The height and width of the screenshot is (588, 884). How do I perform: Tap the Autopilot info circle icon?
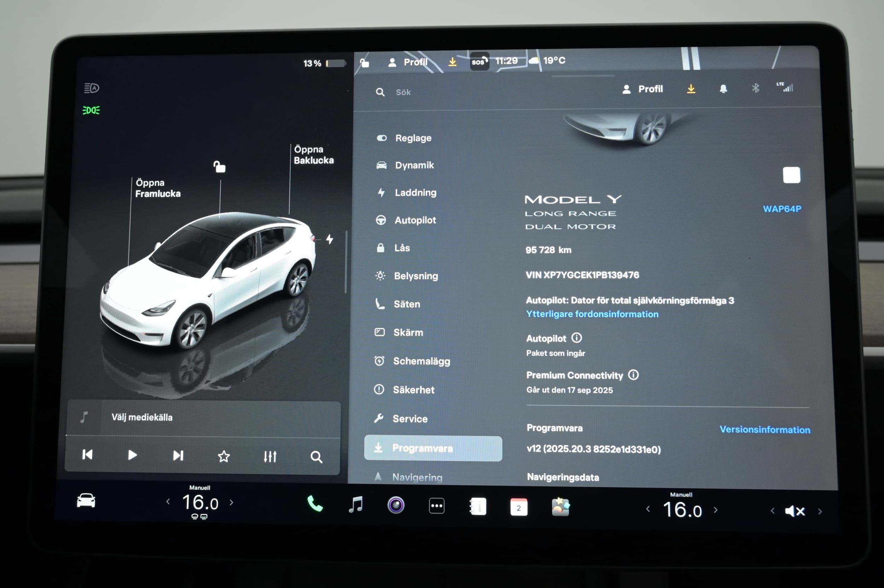coord(576,338)
